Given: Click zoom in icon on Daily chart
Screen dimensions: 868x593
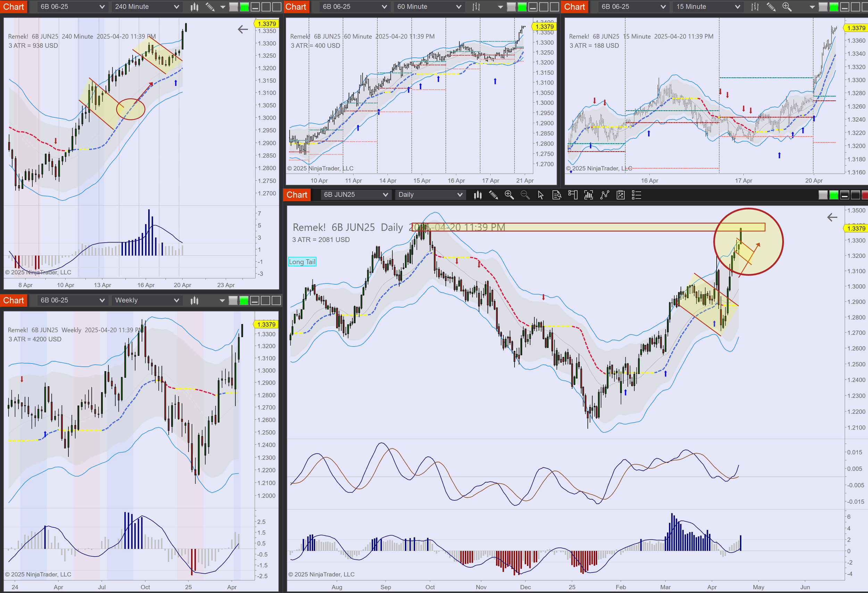Looking at the screenshot, I should [509, 194].
